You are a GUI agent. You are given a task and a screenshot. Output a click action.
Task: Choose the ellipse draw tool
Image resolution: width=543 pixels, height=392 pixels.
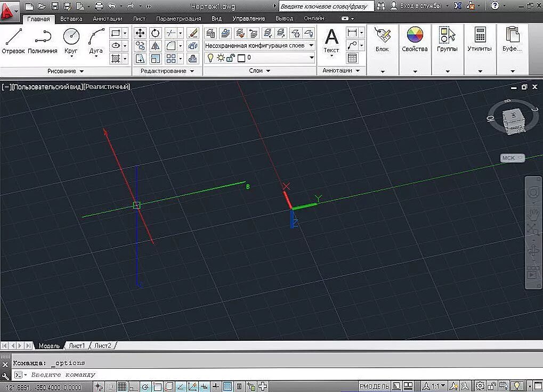[115, 46]
